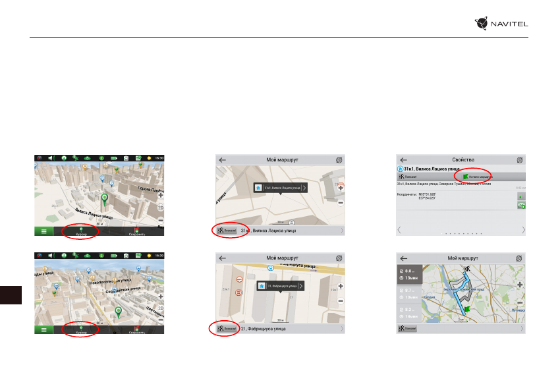Tap the Курсор button on the Вилиса Лациса 3D map
This screenshot has width=560, height=392.
point(80,231)
